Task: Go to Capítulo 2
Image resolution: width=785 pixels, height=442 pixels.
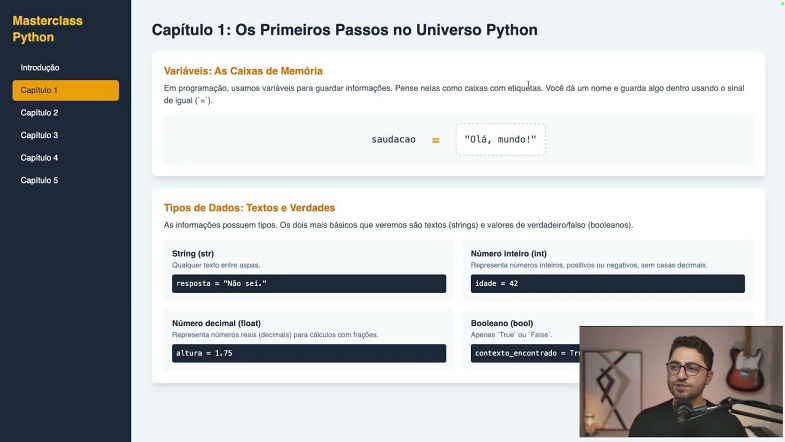Action: click(x=40, y=113)
